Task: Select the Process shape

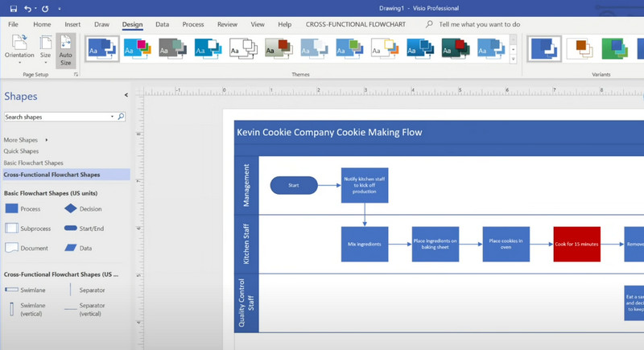Action: [23, 209]
